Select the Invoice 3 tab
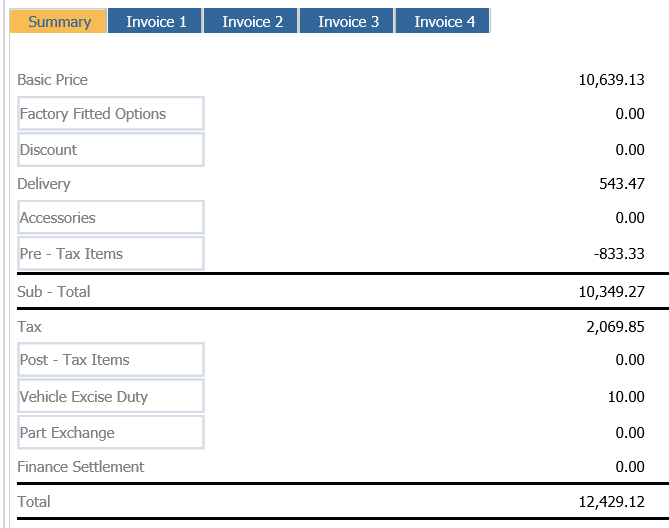Image resolution: width=669 pixels, height=528 pixels. [x=346, y=21]
